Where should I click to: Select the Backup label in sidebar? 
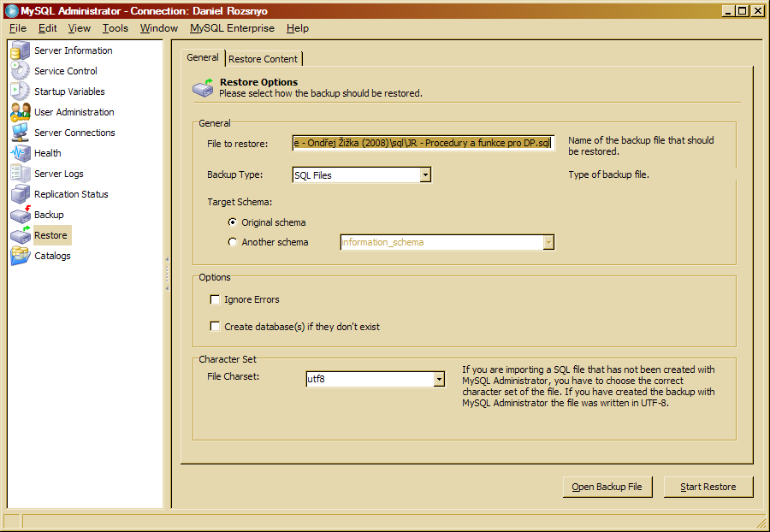49,215
